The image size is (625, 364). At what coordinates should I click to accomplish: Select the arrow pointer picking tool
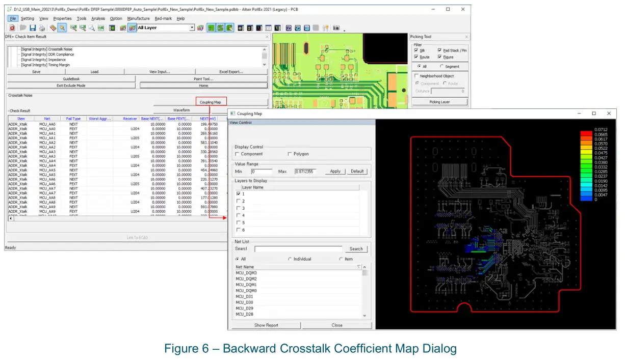pyautogui.click(x=62, y=28)
